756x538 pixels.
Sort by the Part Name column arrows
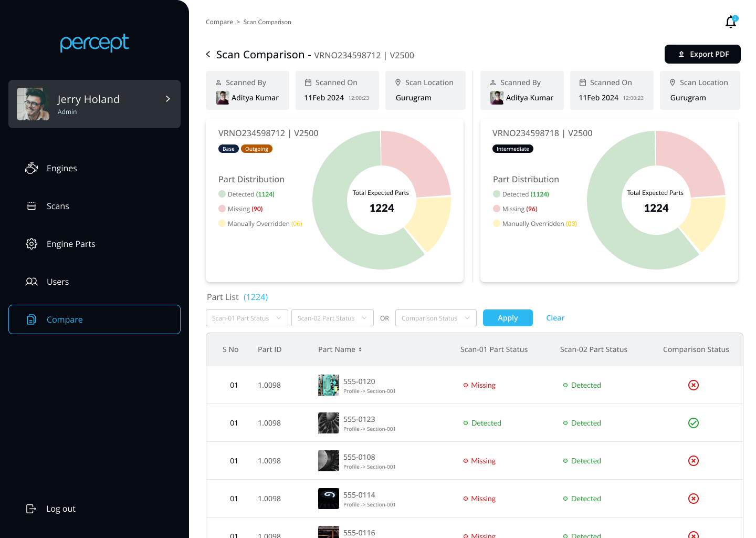pos(360,349)
